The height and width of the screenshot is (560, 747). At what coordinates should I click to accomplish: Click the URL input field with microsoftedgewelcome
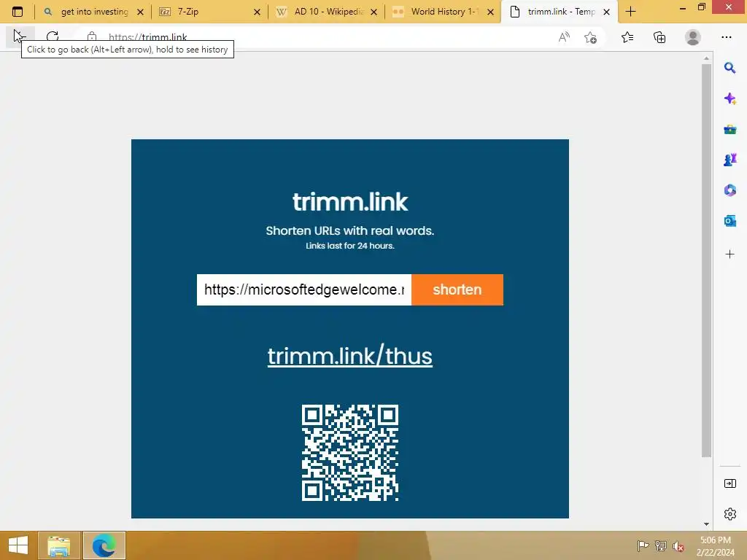pos(304,289)
